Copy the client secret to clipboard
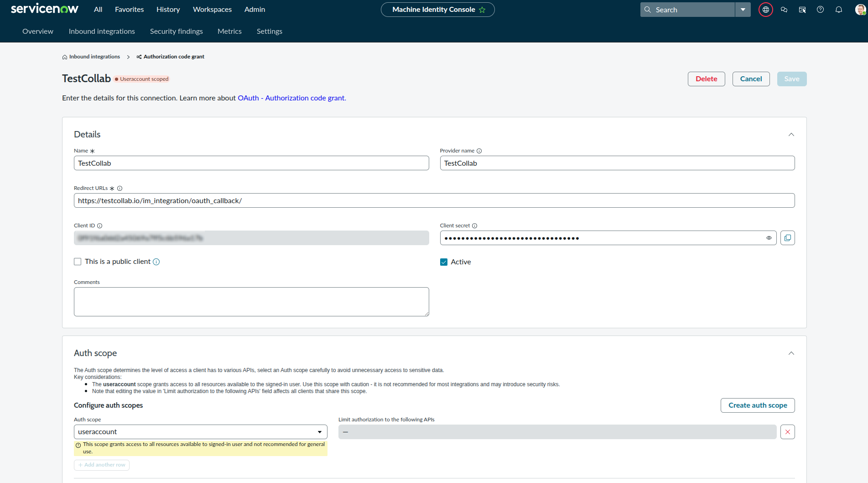This screenshot has width=868, height=483. pos(788,238)
